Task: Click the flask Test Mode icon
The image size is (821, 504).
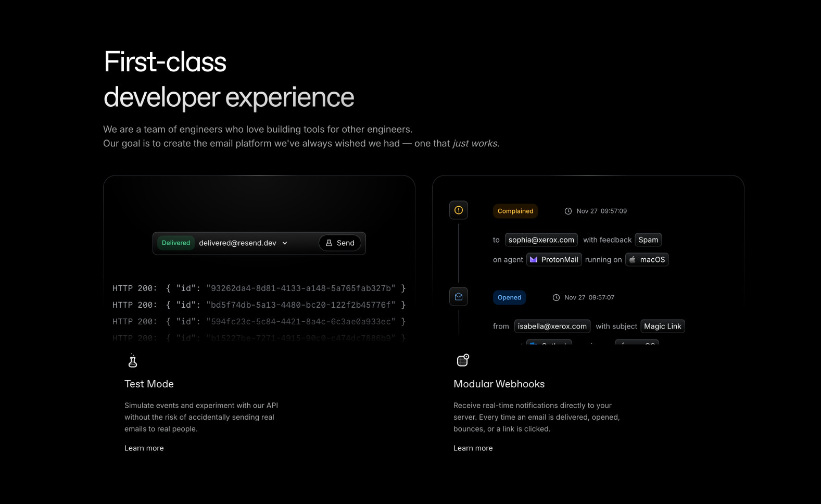Action: point(133,360)
